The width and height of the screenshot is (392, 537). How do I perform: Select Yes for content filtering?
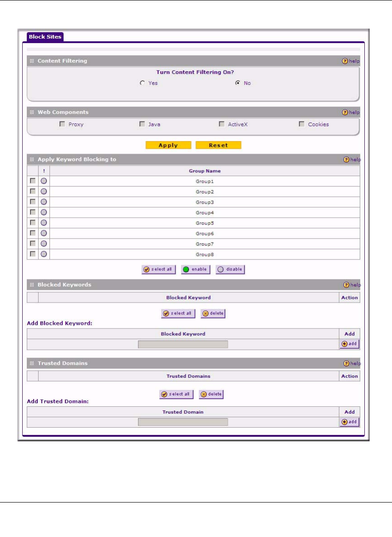[x=142, y=83]
